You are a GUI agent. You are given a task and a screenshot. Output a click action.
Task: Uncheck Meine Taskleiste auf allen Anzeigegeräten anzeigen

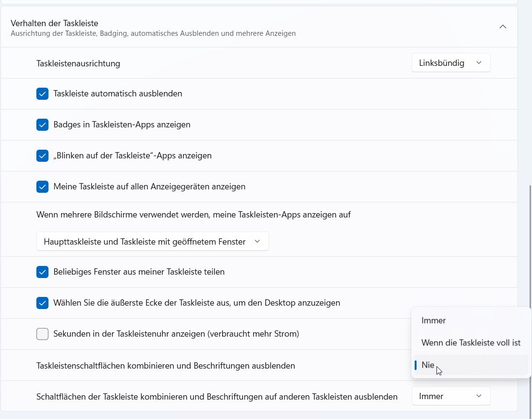click(43, 186)
